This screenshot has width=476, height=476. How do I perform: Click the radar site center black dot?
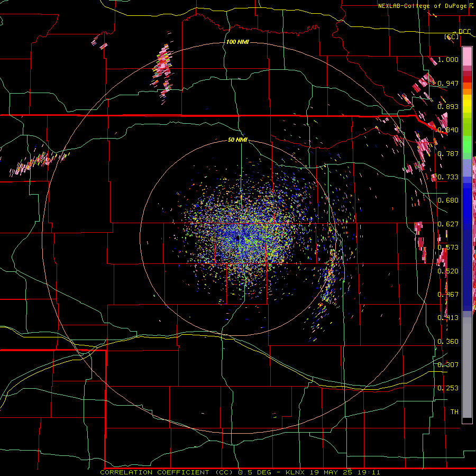tap(237, 239)
